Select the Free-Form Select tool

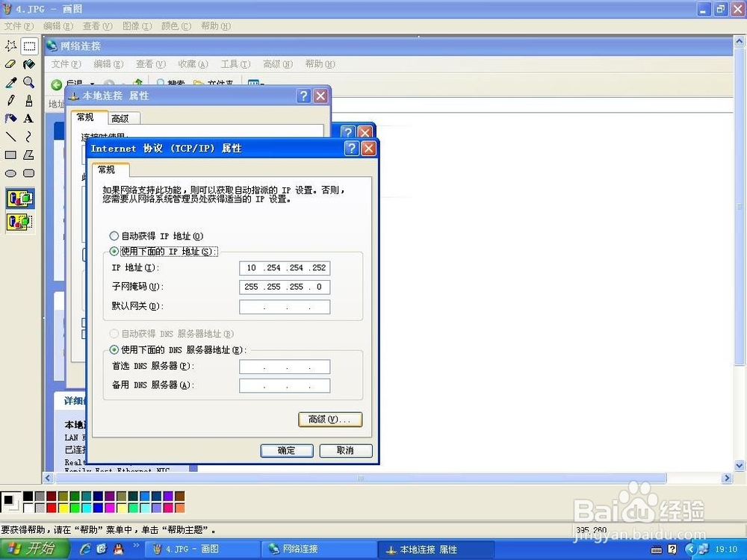10,46
